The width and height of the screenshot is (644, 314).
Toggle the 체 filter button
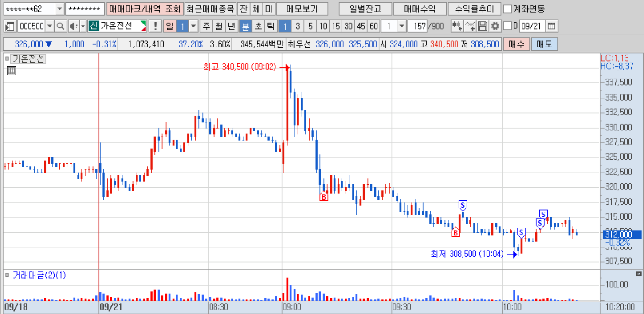click(x=256, y=9)
